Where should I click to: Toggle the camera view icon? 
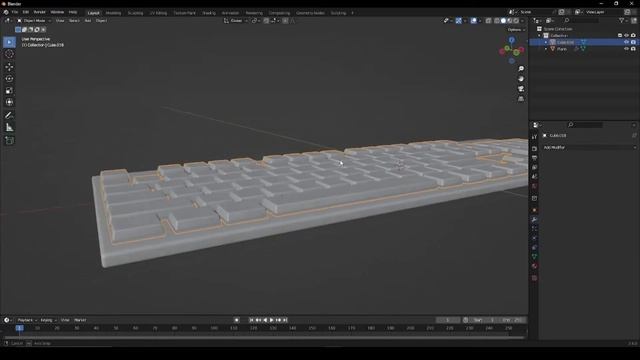pyautogui.click(x=521, y=89)
